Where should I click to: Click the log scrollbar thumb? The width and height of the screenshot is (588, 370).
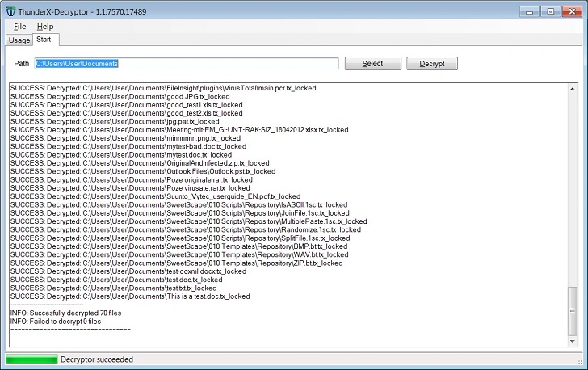(572, 311)
